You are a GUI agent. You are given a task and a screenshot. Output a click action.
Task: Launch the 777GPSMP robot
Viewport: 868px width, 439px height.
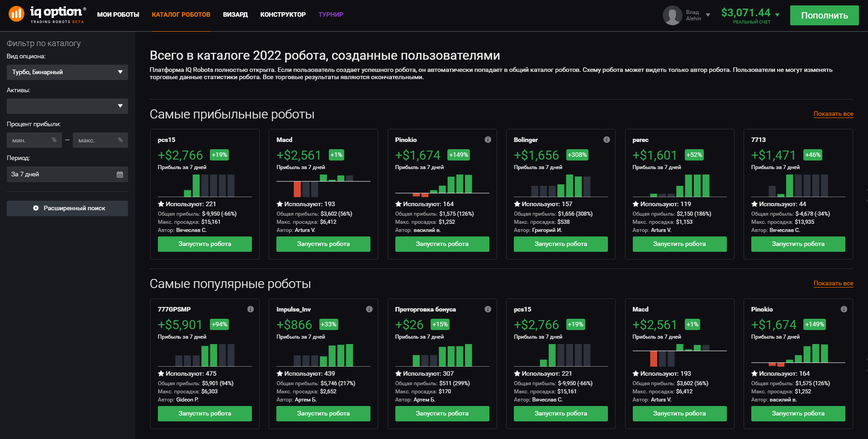coord(205,414)
